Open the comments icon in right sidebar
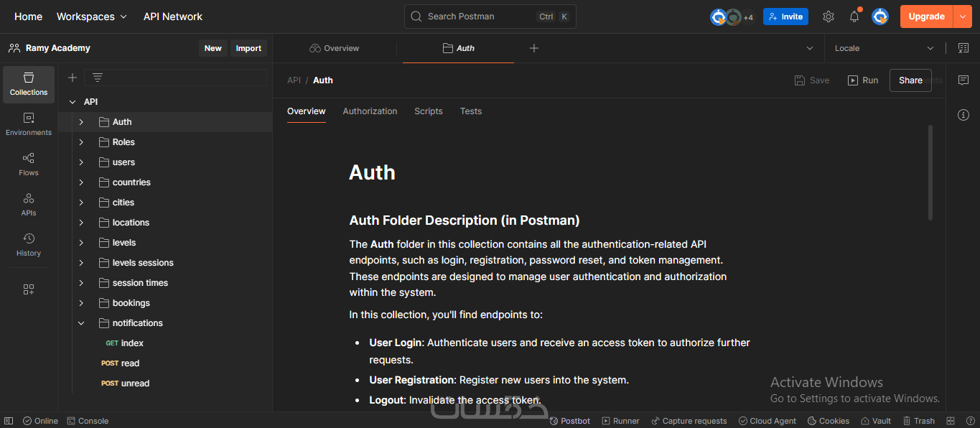The height and width of the screenshot is (428, 980). tap(963, 80)
